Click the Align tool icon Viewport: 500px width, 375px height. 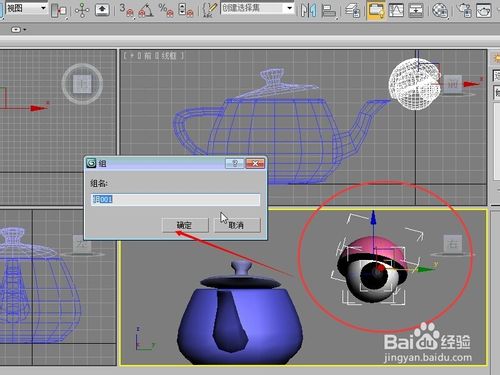pyautogui.click(x=329, y=11)
